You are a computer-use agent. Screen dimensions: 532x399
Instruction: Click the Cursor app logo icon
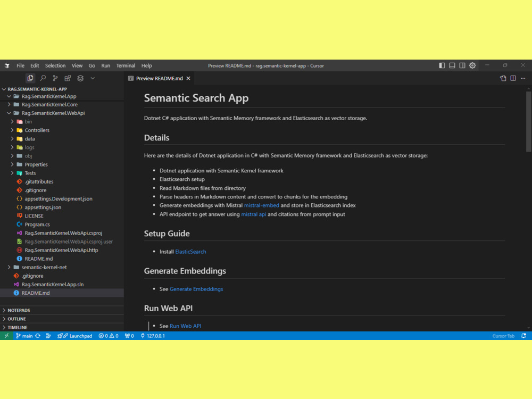coord(7,66)
